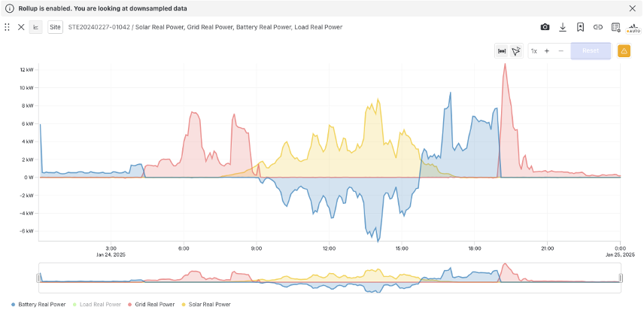
Task: Select the horizontal range zoom tool
Action: 502,51
